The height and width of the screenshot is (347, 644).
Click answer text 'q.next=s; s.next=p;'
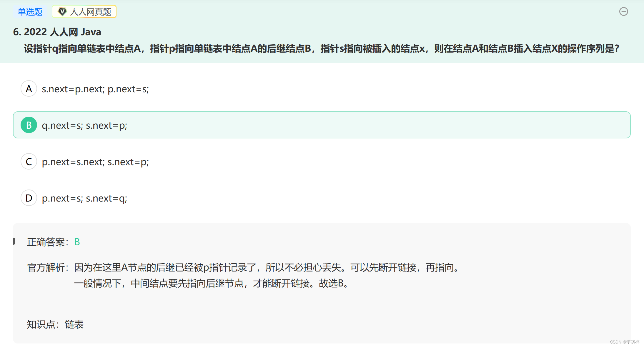click(84, 125)
